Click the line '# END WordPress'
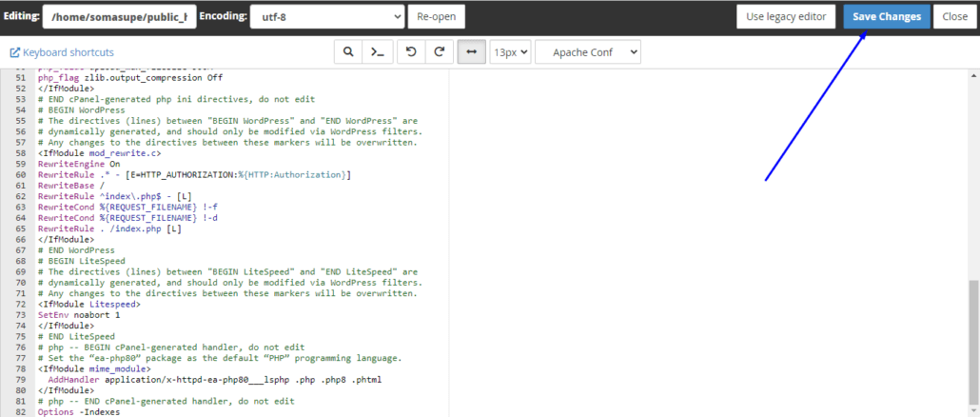This screenshot has width=980, height=417. click(x=76, y=250)
